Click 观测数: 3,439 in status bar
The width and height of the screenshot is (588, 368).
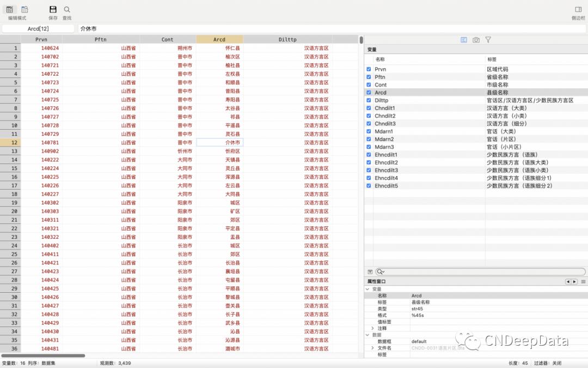[115, 363]
